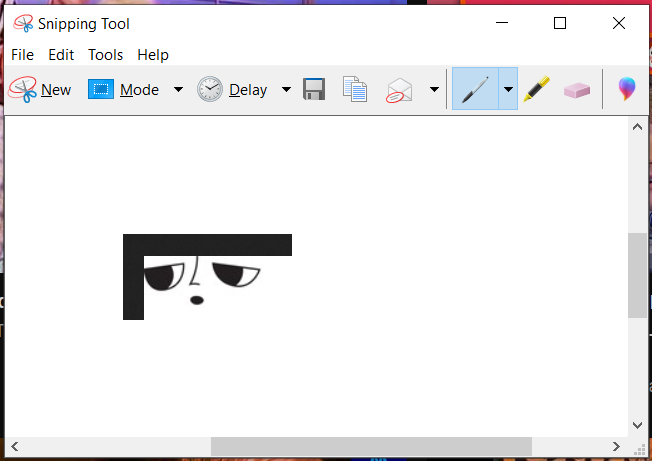Image resolution: width=652 pixels, height=461 pixels.
Task: Maximize the Snipping Tool window
Action: [x=560, y=23]
